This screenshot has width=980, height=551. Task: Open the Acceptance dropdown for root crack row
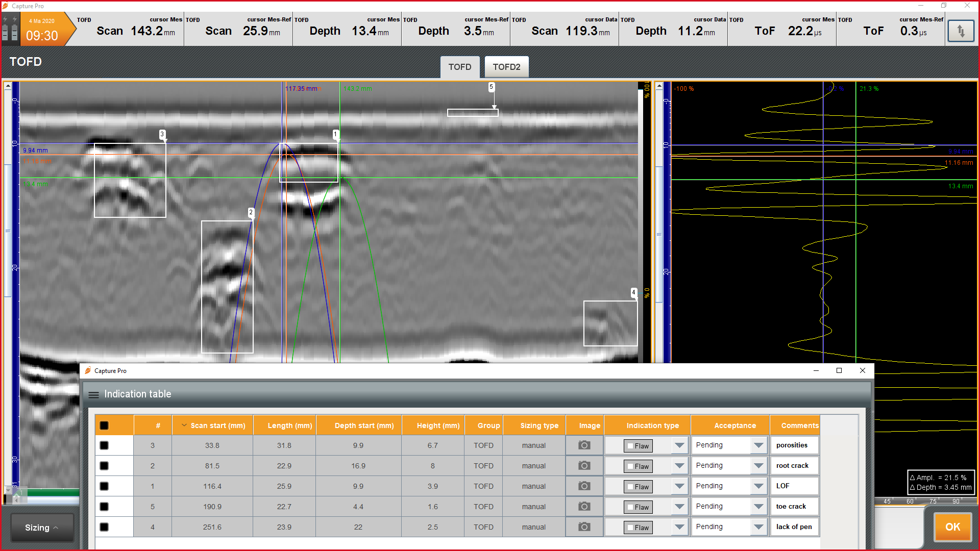[x=758, y=465]
